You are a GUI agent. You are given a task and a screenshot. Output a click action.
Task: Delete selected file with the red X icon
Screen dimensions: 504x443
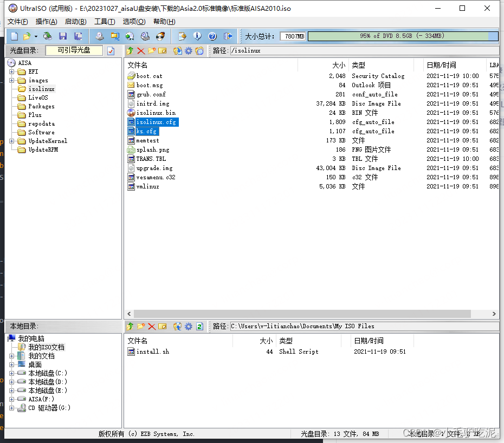pyautogui.click(x=140, y=50)
